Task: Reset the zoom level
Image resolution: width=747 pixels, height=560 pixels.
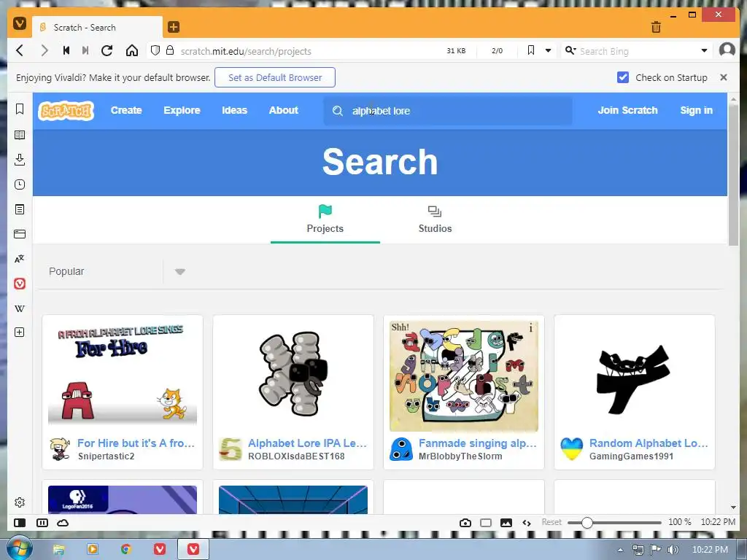Action: point(551,522)
